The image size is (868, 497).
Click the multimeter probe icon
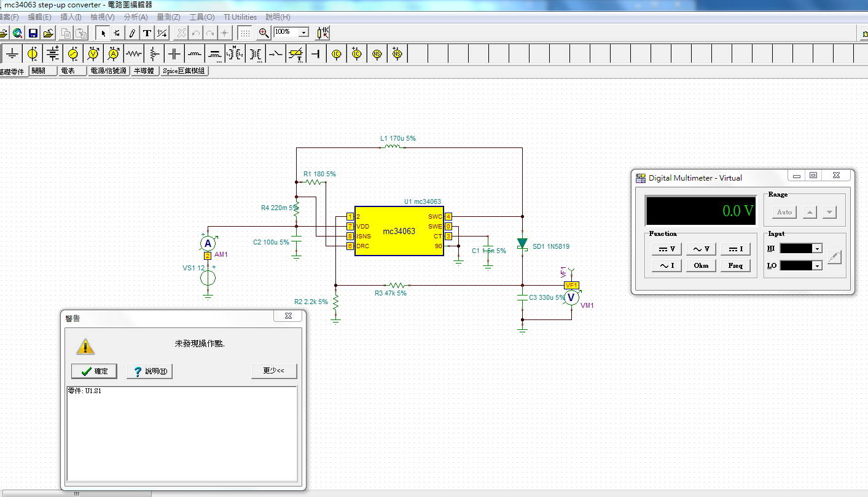pos(834,257)
